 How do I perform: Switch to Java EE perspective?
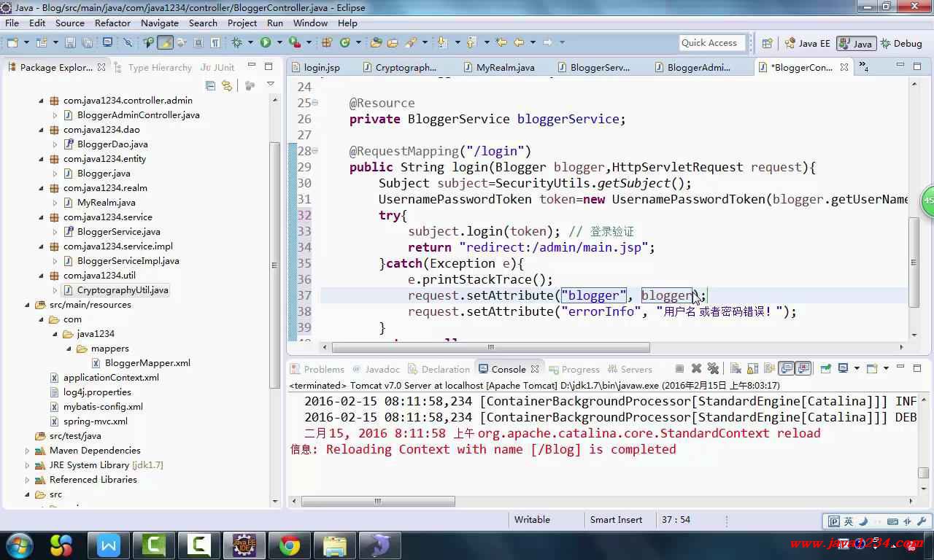tap(807, 43)
